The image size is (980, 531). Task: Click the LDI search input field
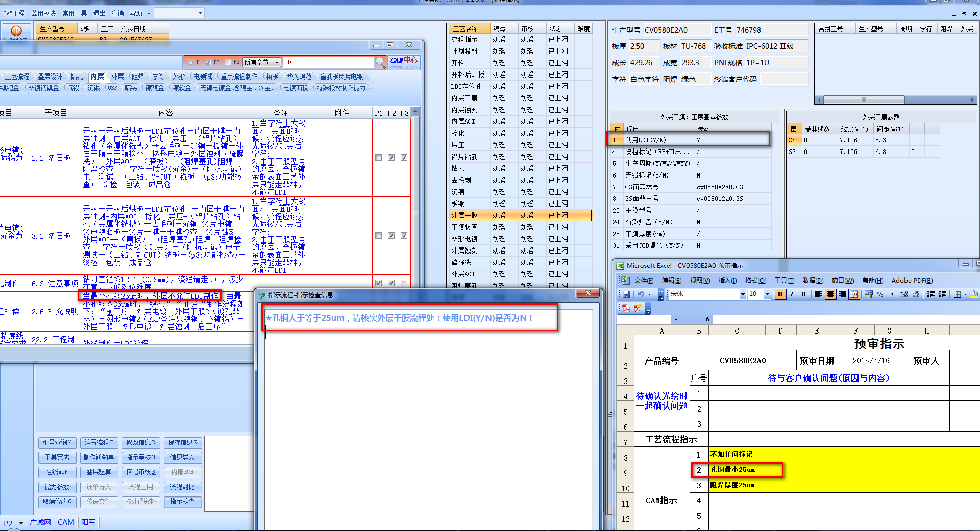click(x=328, y=62)
